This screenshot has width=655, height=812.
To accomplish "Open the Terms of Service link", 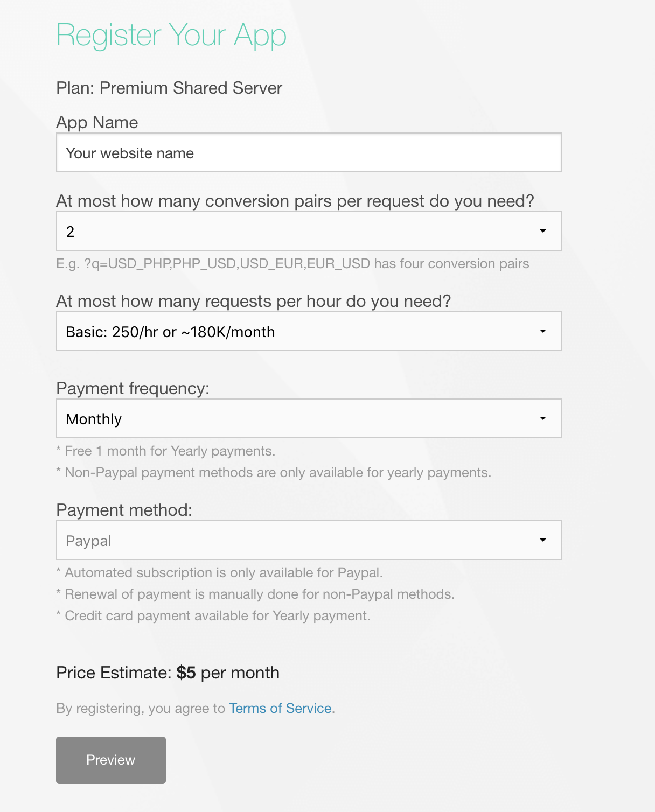I will click(280, 708).
